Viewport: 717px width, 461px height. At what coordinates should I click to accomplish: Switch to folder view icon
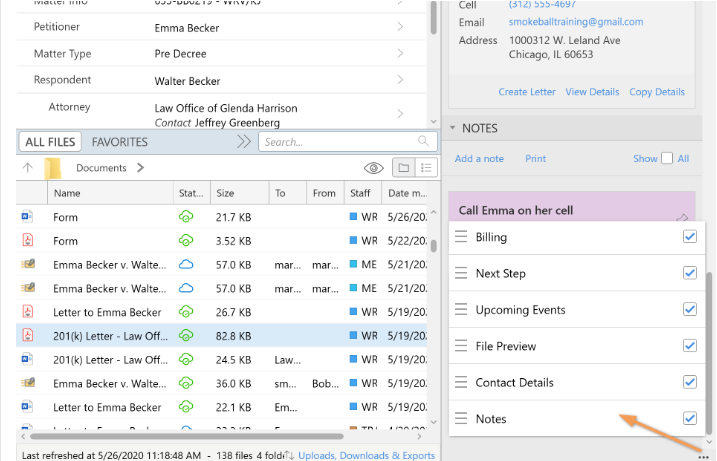click(403, 168)
